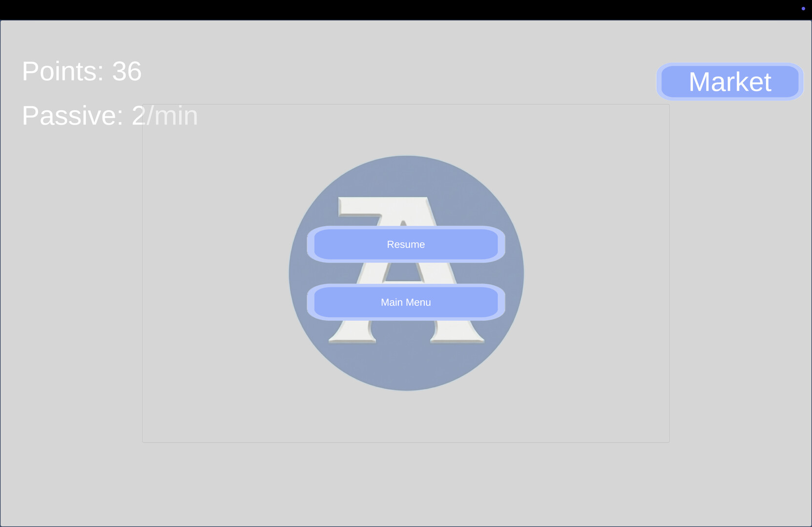Return to the Main Menu
The height and width of the screenshot is (527, 812).
pos(406,302)
